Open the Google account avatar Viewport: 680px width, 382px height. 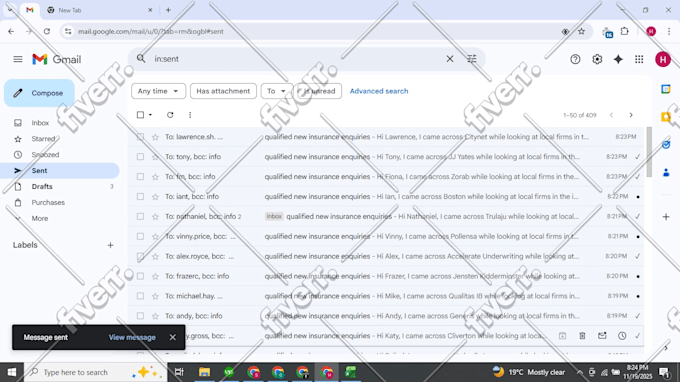pos(663,59)
